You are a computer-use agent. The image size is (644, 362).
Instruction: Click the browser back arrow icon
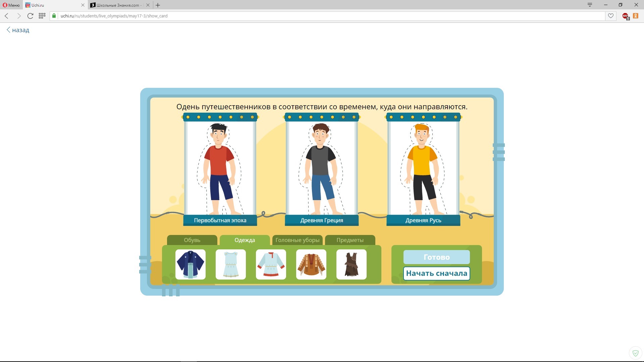pos(7,16)
